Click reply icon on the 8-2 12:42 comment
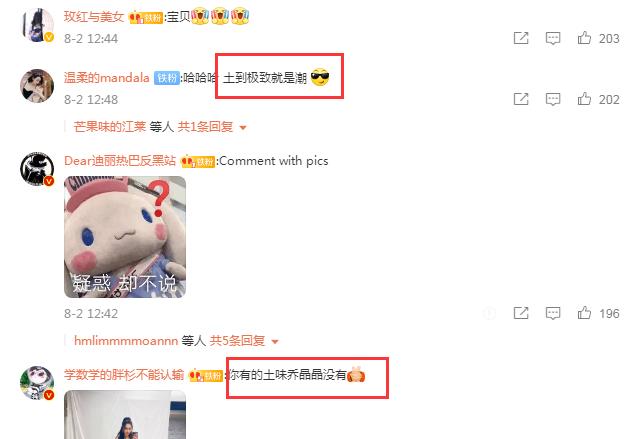 click(553, 313)
